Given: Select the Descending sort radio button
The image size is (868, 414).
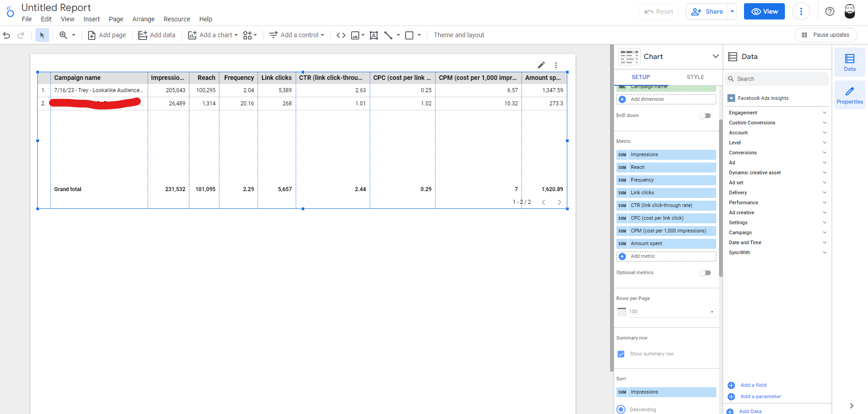Looking at the screenshot, I should click(x=621, y=409).
